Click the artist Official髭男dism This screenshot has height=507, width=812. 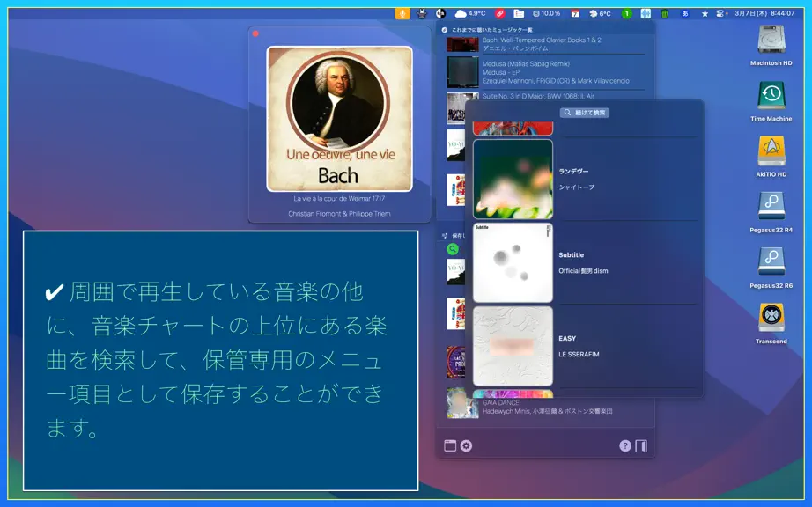(583, 270)
